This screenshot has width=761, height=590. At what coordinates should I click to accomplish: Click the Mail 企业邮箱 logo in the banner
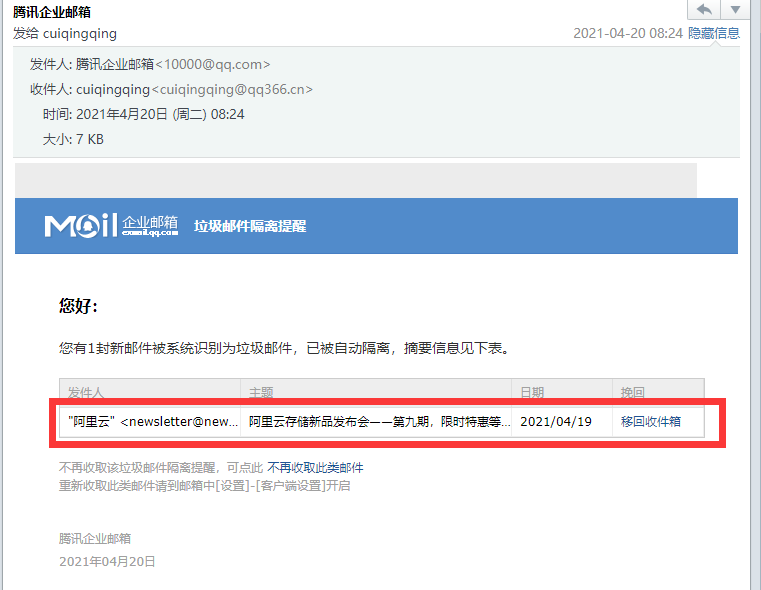pos(111,225)
